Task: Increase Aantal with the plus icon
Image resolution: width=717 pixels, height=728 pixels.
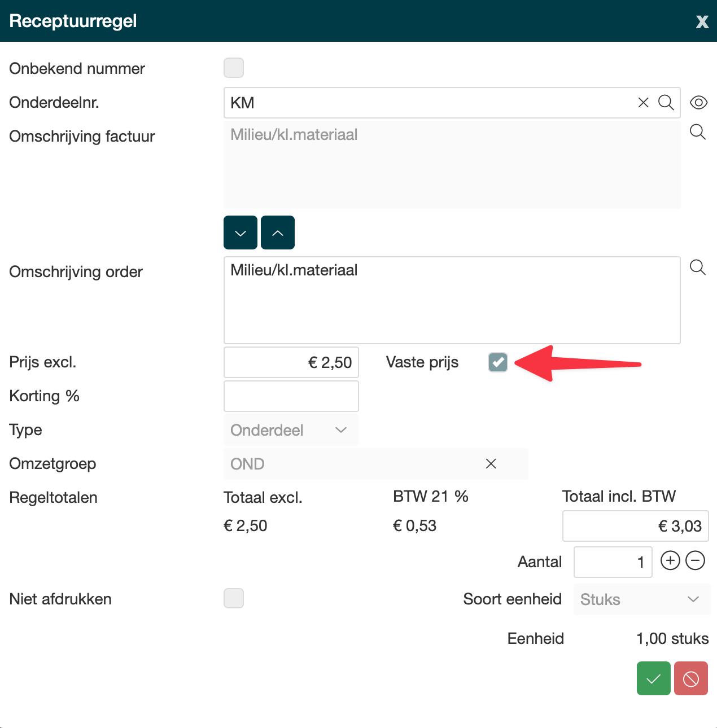Action: click(670, 561)
